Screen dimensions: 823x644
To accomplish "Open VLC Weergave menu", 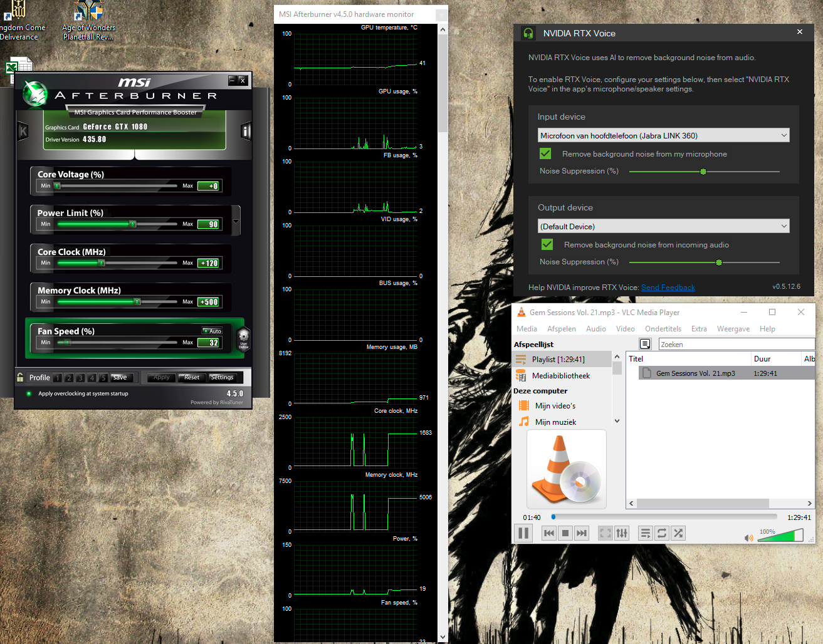I will 733,329.
